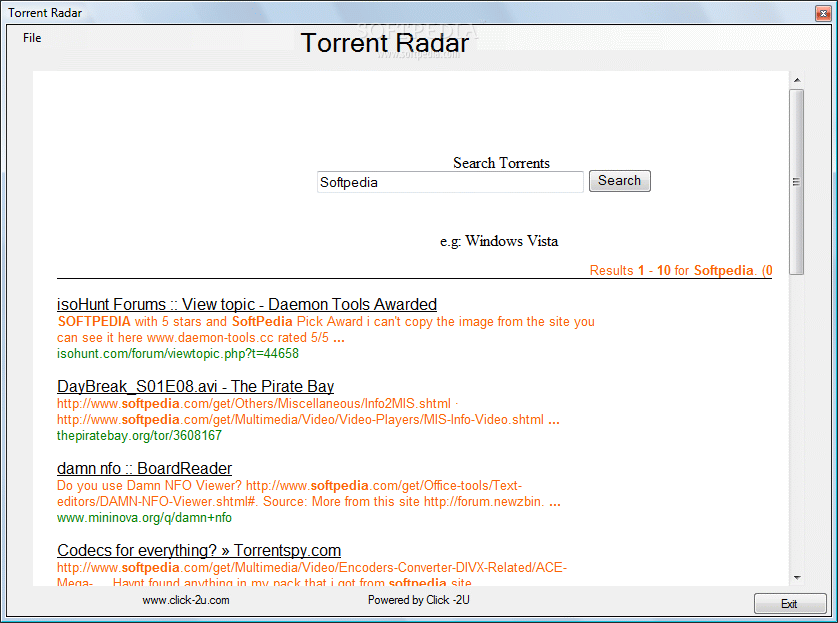
Task: Click the Torrent Radar heading text
Action: 385,43
